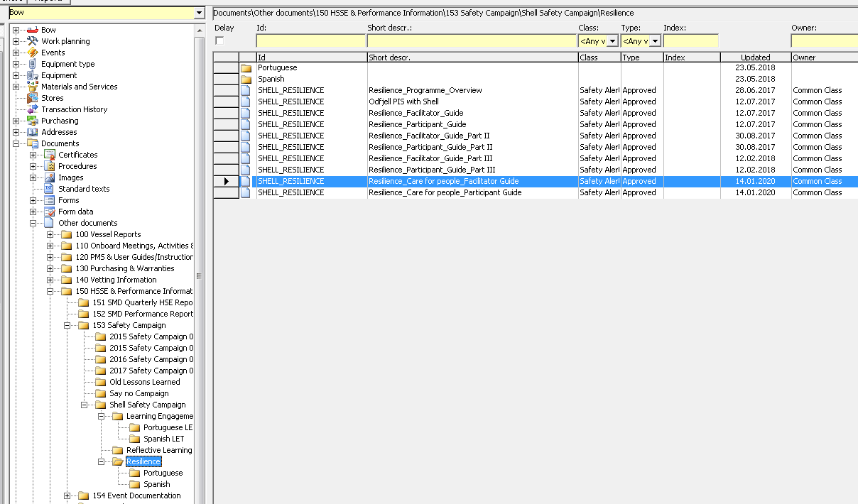858x504 pixels.
Task: Click the Short descr. filter field
Action: 472,41
